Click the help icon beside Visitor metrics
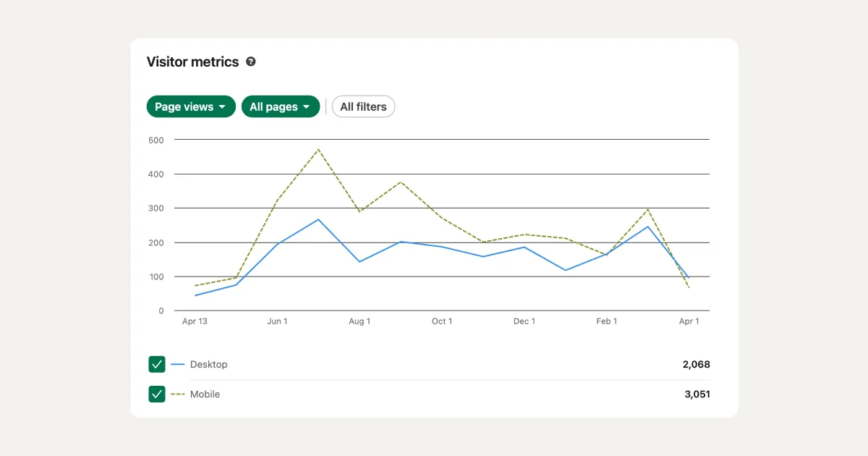The image size is (868, 456). click(251, 62)
